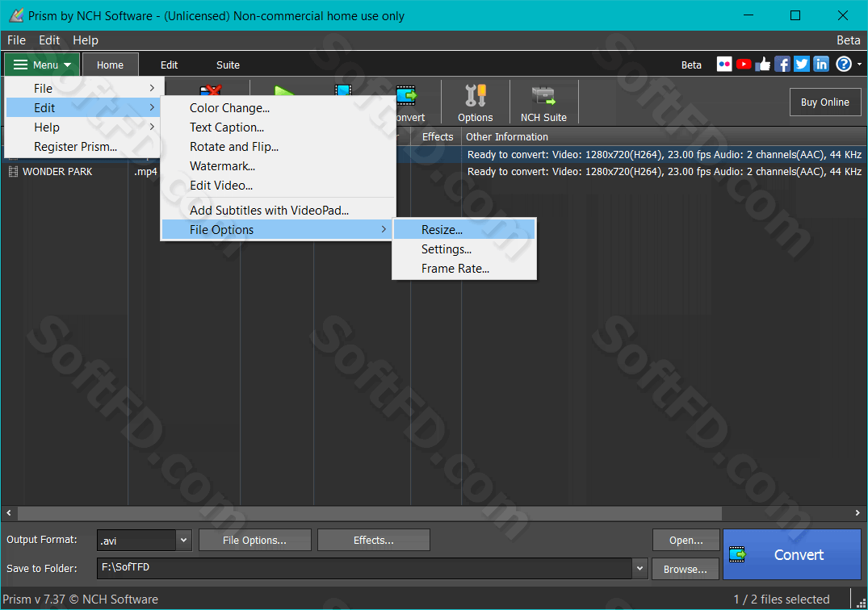868x610 pixels.
Task: Open the LinkedIn share icon
Action: (821, 65)
